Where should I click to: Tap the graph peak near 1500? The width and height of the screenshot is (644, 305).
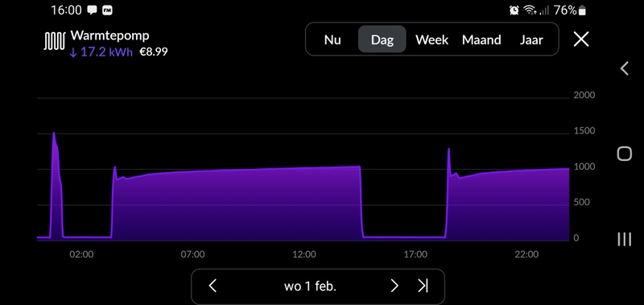[x=54, y=134]
